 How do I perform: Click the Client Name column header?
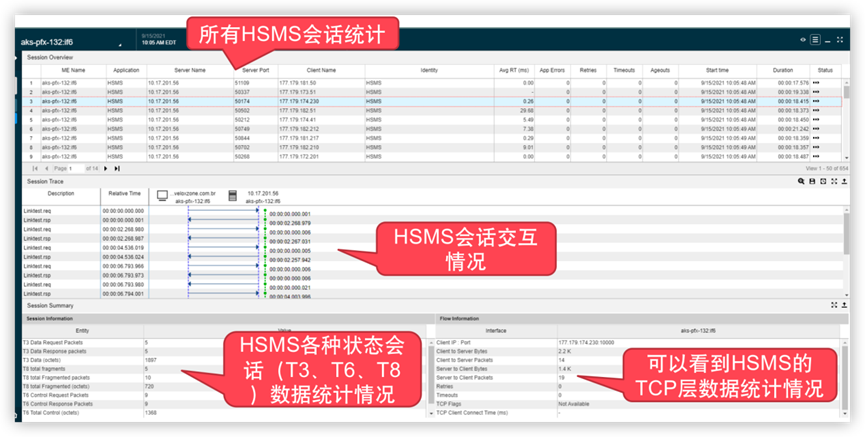coord(321,71)
